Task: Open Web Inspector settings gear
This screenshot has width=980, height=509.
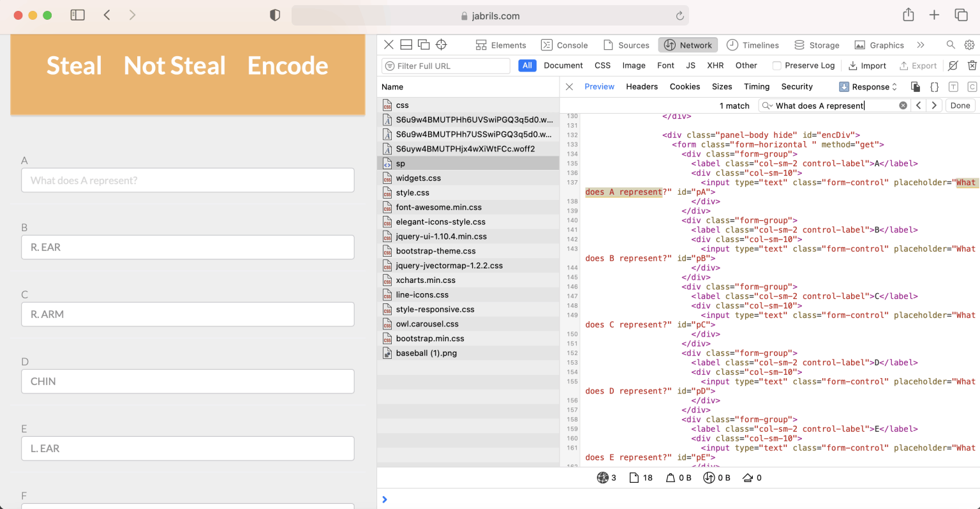Action: pos(969,45)
